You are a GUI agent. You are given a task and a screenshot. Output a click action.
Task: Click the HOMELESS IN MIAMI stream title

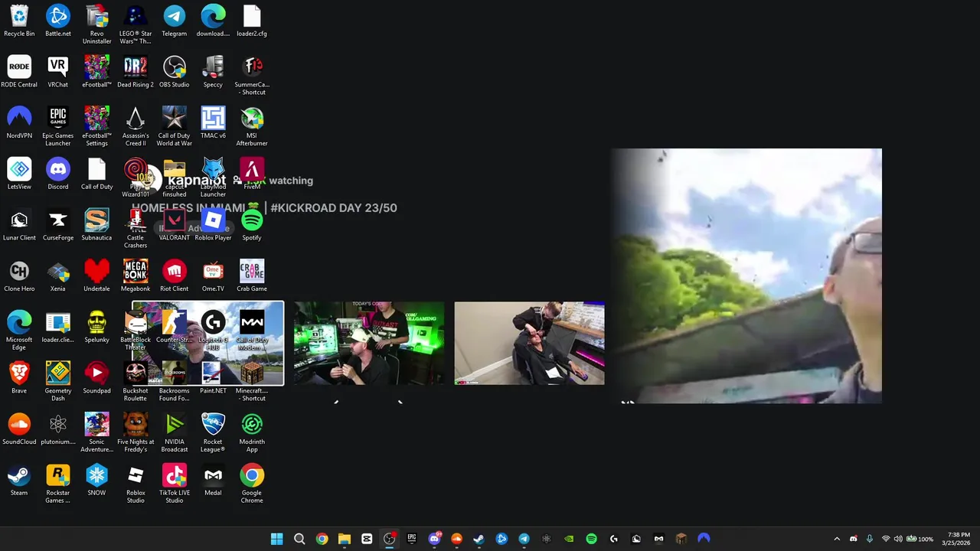click(264, 208)
